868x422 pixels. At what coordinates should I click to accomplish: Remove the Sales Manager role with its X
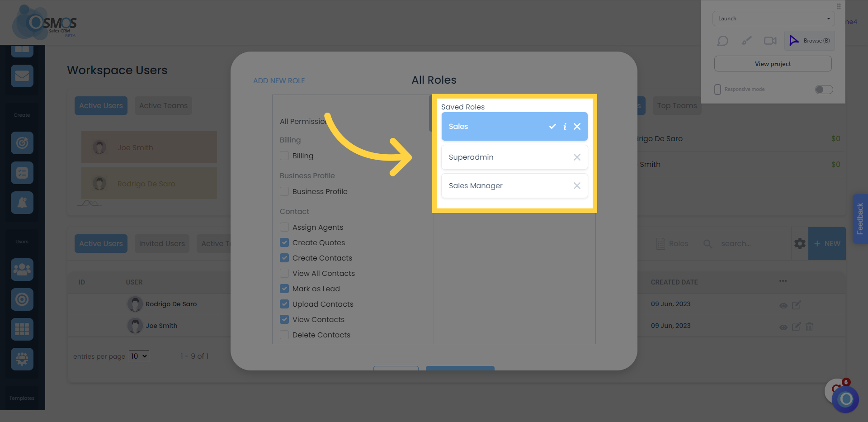[577, 186]
